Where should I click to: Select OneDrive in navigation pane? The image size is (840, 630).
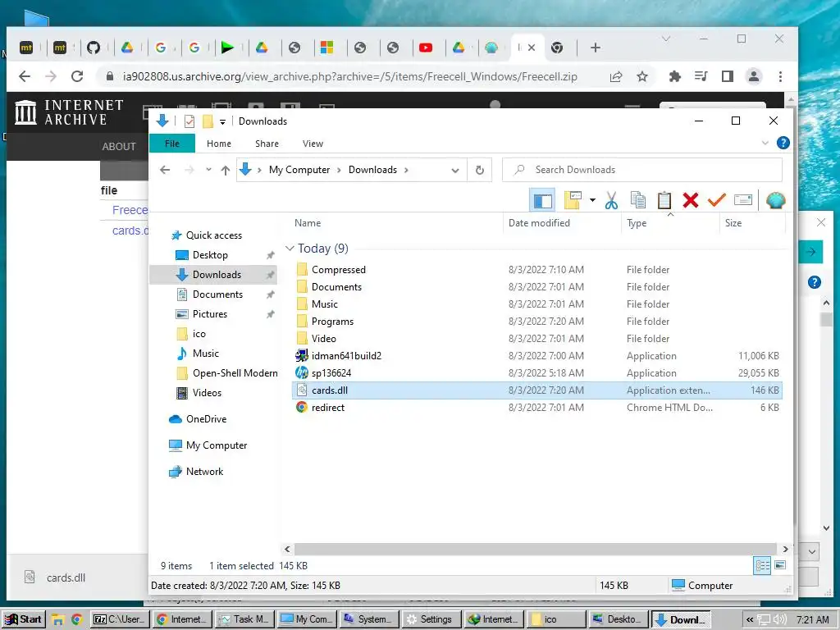coord(206,419)
